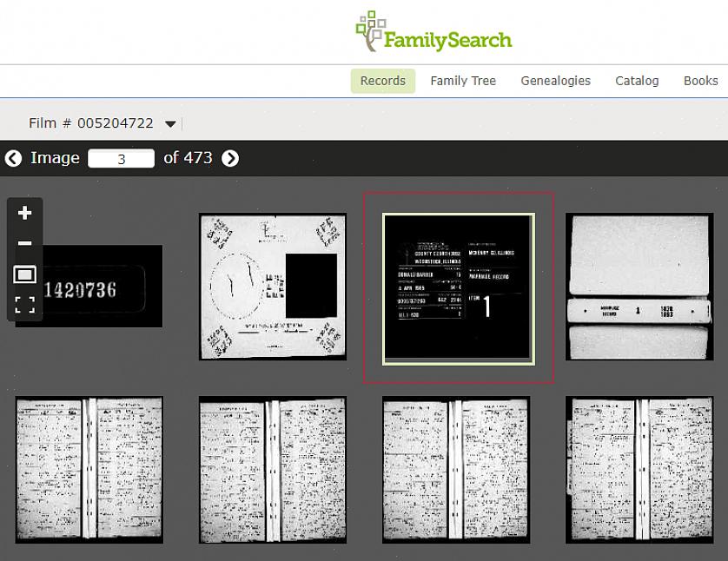Advance to the next image arrow

coord(230,158)
